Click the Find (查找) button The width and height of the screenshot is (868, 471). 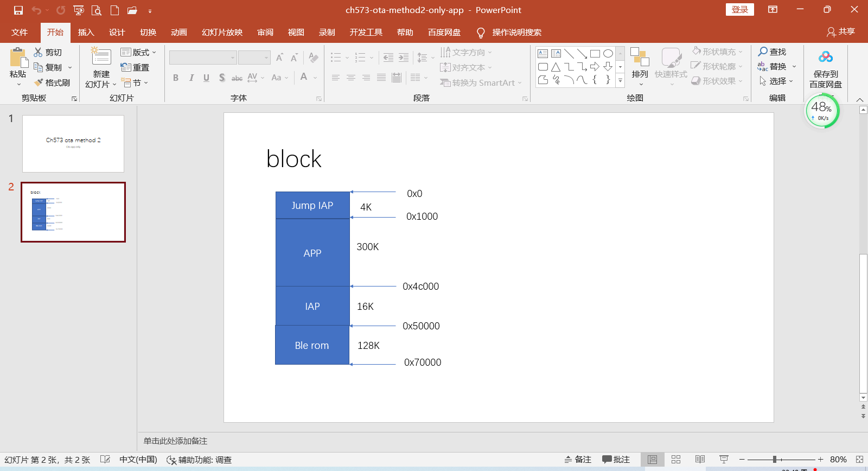pyautogui.click(x=772, y=52)
